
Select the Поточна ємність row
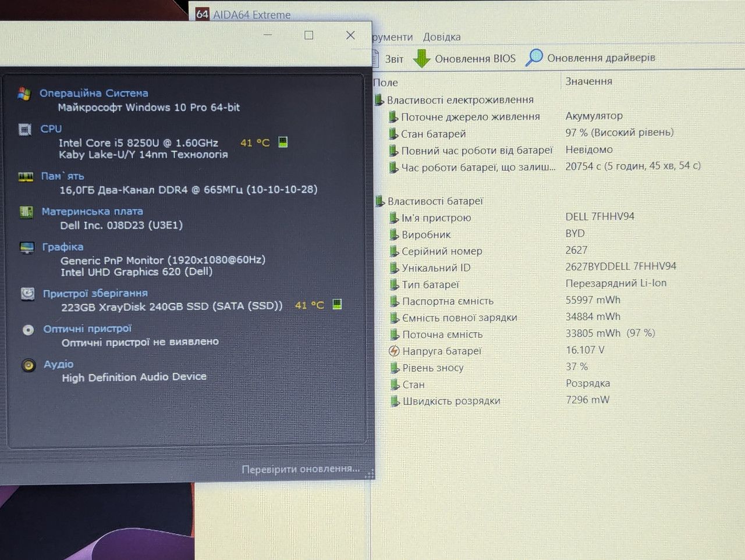pos(523,334)
